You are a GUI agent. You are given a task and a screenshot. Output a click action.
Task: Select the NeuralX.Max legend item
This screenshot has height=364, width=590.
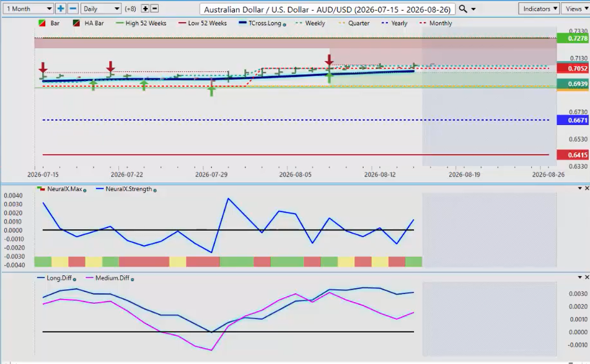[x=60, y=189]
